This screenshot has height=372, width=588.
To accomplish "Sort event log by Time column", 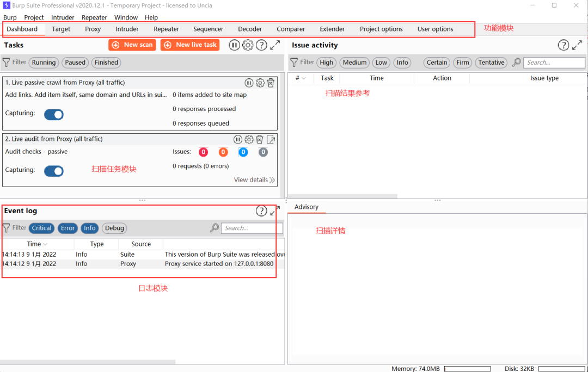I will pos(37,244).
